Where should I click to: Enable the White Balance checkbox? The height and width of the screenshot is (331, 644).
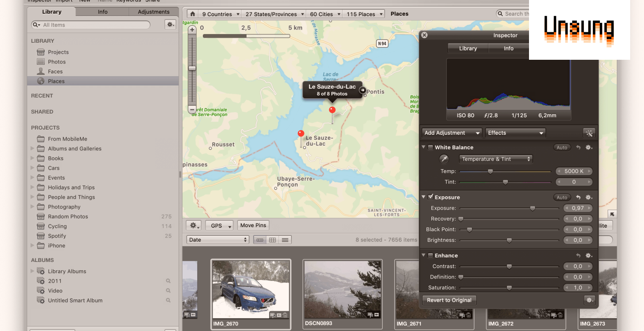coord(431,148)
